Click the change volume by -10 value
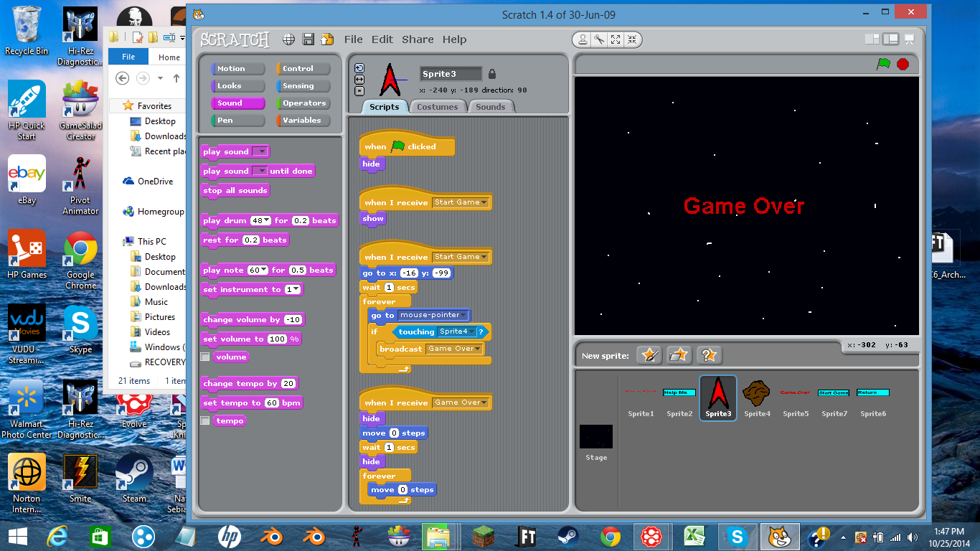This screenshot has height=551, width=980. [293, 319]
